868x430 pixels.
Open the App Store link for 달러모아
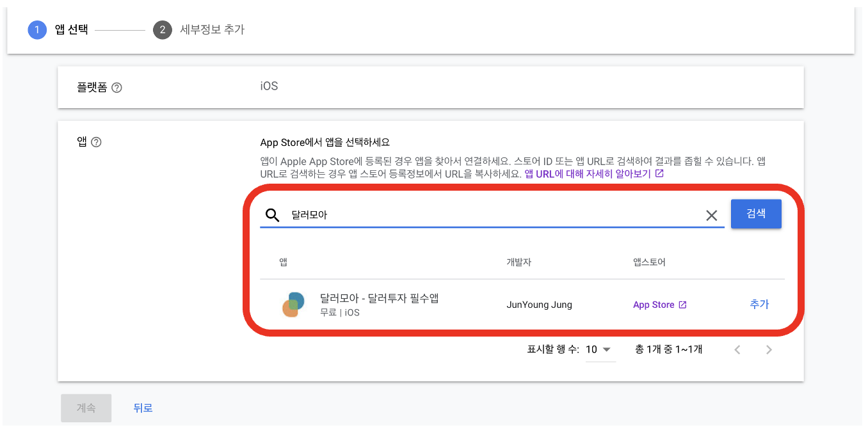[659, 305]
